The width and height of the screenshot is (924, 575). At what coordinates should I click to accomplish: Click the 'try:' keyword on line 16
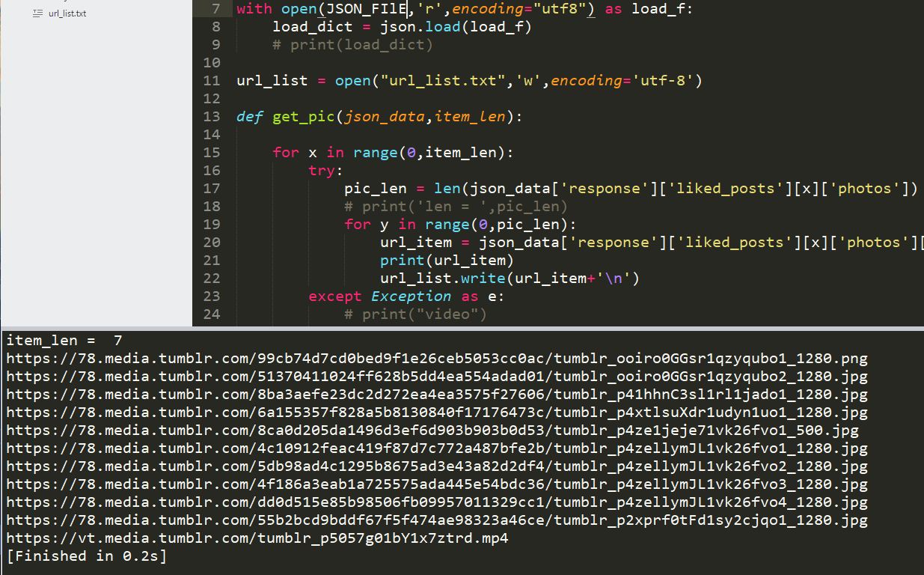point(326,171)
